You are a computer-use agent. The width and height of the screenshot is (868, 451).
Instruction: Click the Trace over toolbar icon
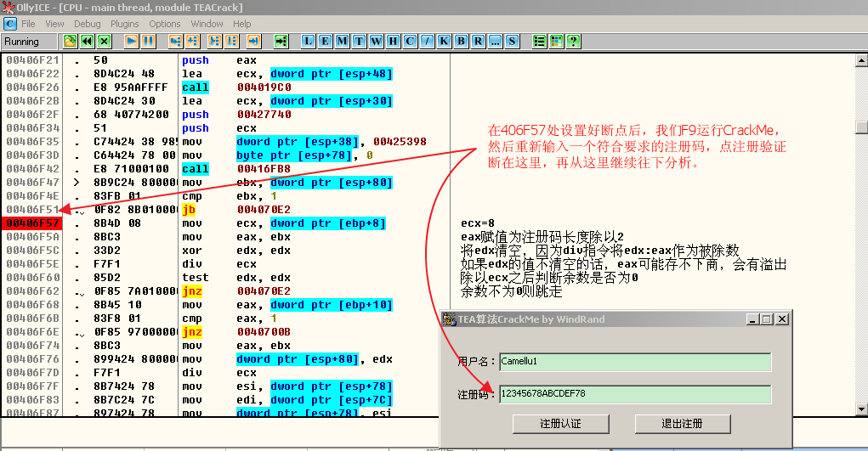[231, 41]
